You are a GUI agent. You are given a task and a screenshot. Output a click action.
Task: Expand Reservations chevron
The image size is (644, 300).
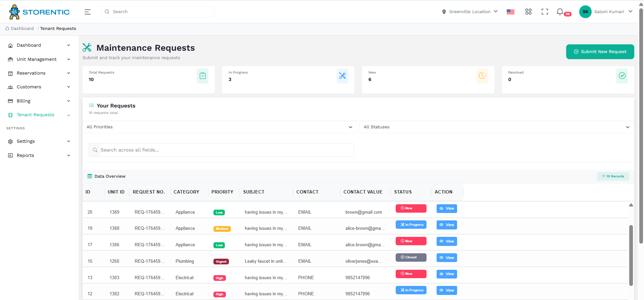[x=68, y=73]
